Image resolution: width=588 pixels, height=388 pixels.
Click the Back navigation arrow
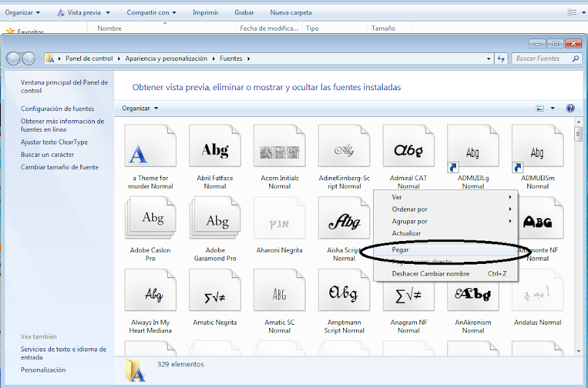12,58
